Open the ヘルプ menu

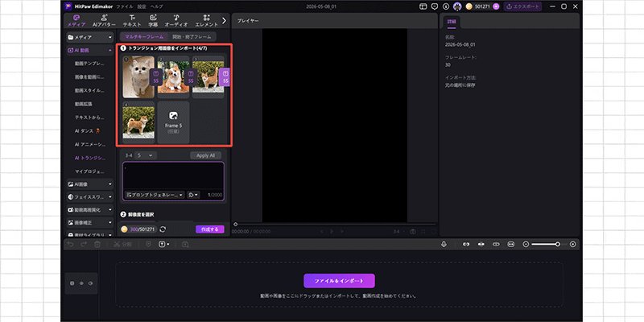156,6
